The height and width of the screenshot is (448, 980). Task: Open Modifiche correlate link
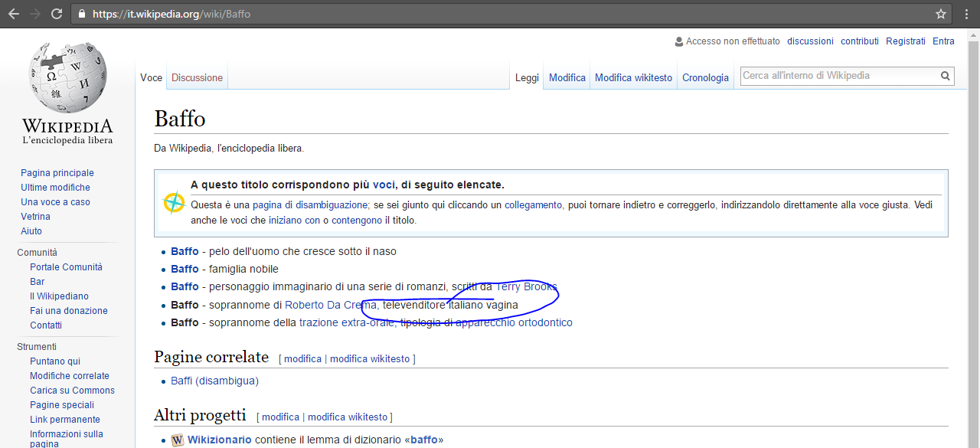(70, 376)
